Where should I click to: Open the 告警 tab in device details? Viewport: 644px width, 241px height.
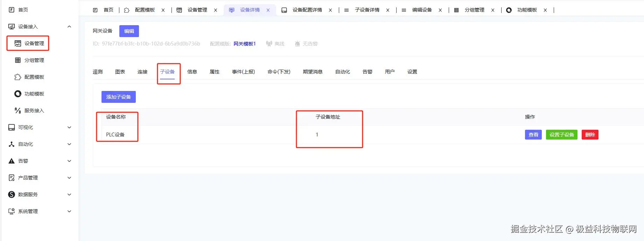367,72
